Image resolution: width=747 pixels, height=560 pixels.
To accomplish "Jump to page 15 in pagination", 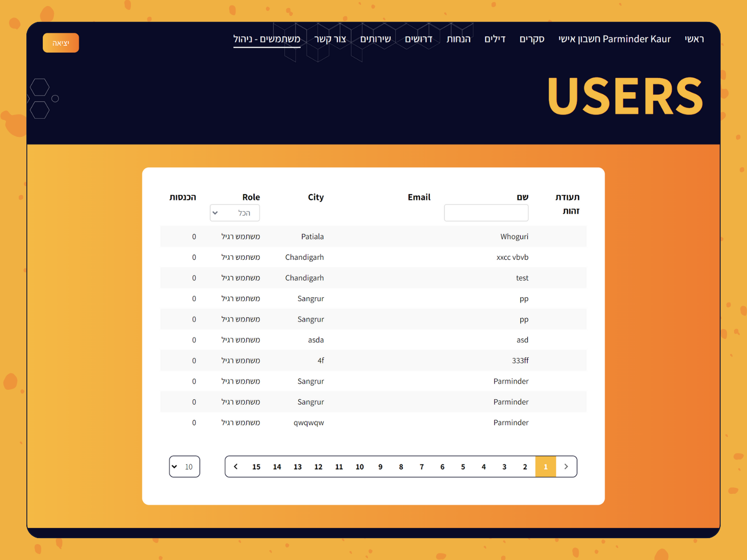I will click(x=256, y=467).
